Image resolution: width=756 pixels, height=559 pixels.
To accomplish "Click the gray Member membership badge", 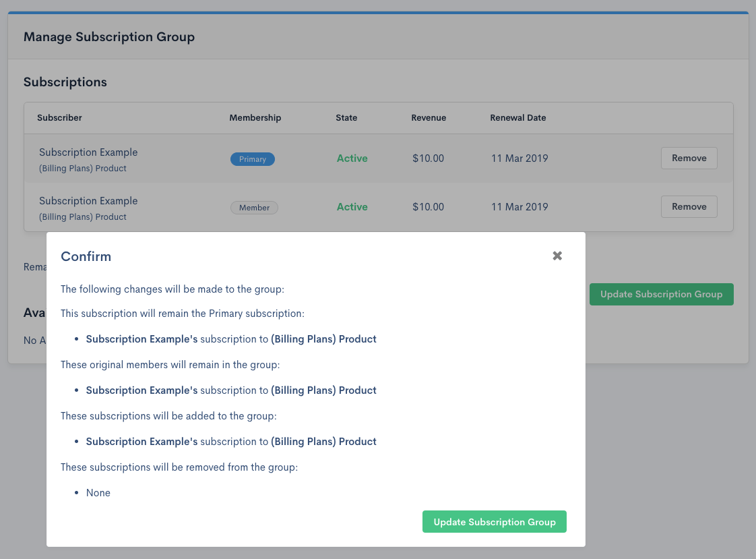I will tap(254, 208).
